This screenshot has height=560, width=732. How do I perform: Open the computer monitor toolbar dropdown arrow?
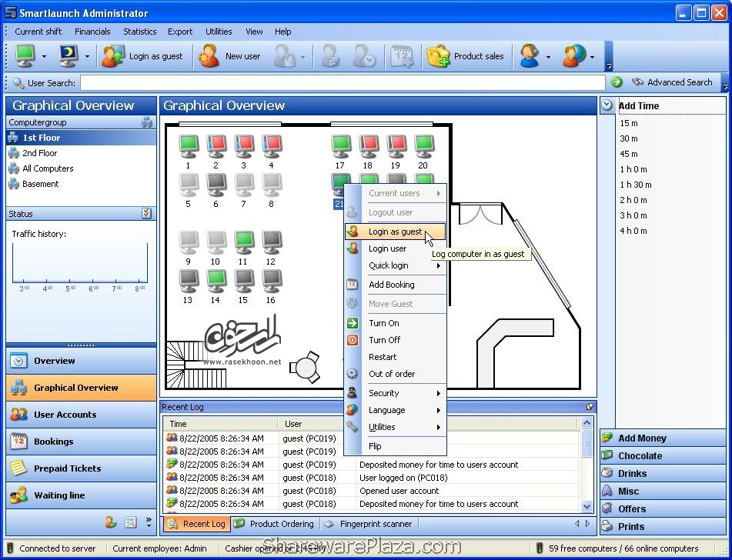click(x=44, y=57)
